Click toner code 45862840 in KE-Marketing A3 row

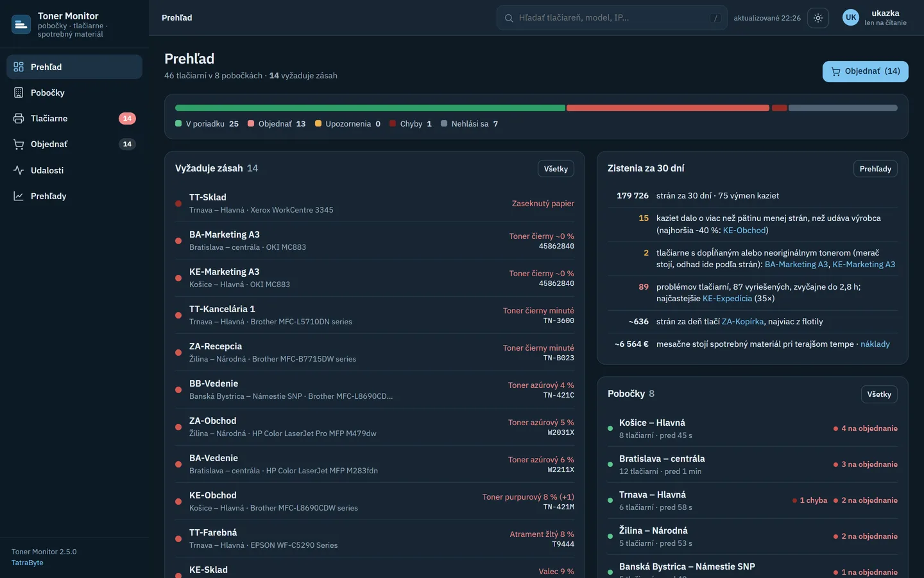(556, 283)
